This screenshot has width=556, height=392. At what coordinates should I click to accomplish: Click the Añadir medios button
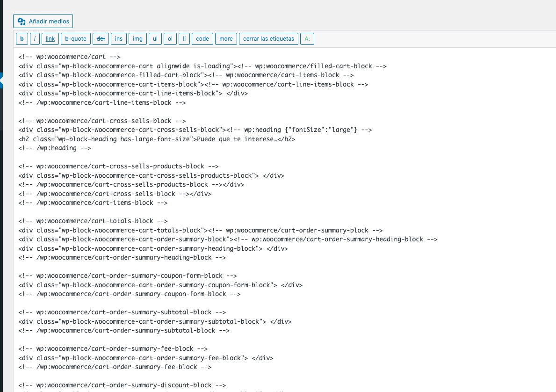(43, 22)
